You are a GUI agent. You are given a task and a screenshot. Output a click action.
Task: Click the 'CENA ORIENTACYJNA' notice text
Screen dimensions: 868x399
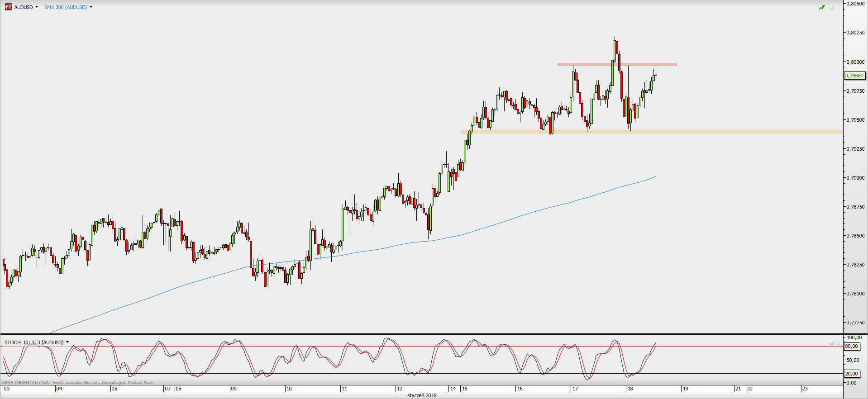(x=25, y=382)
